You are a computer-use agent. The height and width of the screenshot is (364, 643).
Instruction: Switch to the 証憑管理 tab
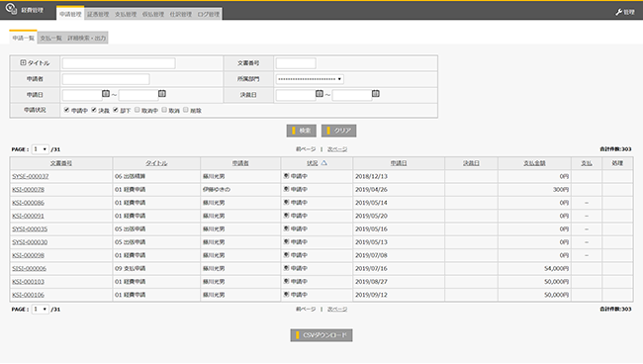[98, 14]
